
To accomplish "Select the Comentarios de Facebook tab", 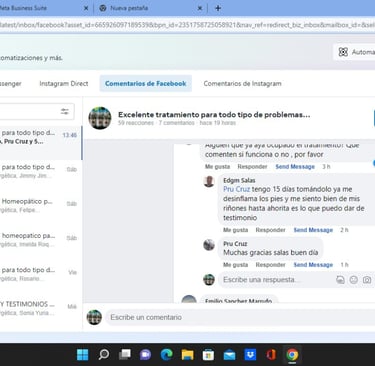I will pos(146,84).
